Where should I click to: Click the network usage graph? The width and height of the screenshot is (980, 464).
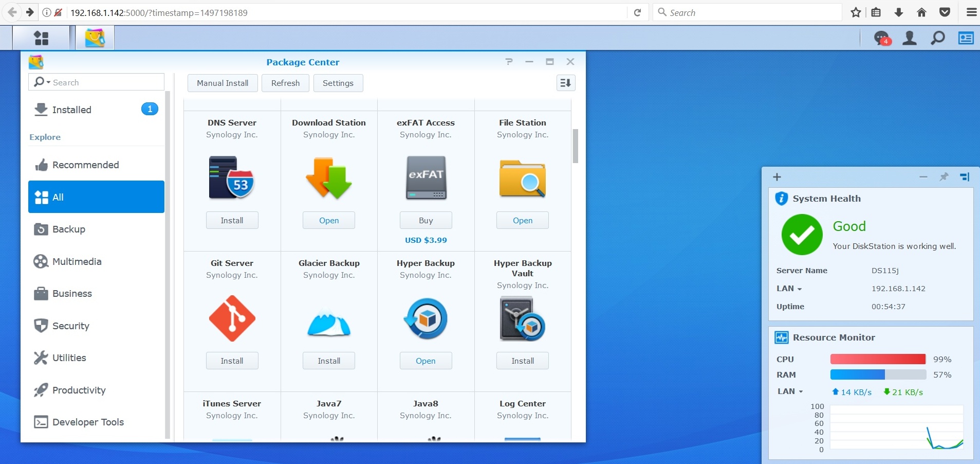(x=897, y=427)
